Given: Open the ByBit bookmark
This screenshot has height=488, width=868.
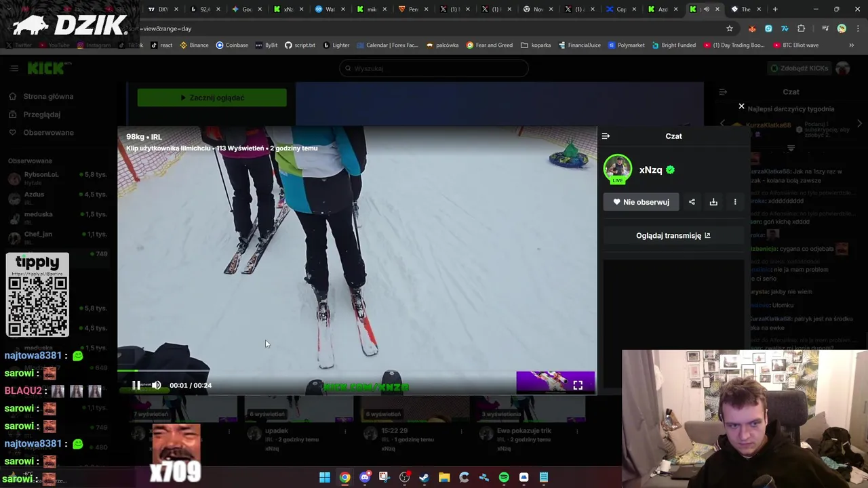Looking at the screenshot, I should pos(267,45).
